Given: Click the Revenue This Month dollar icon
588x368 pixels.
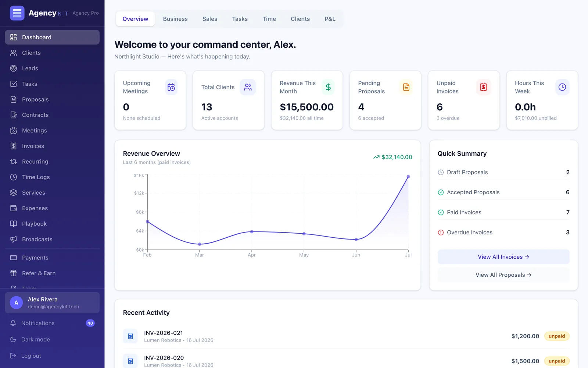Looking at the screenshot, I should 328,87.
